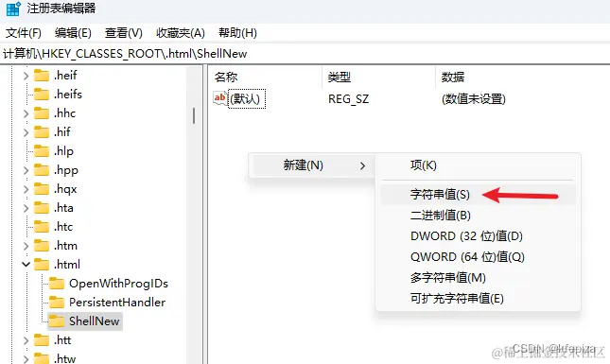Viewport: 610px width, 364px height.
Task: Click the .hlp folder icon
Action: coord(42,151)
